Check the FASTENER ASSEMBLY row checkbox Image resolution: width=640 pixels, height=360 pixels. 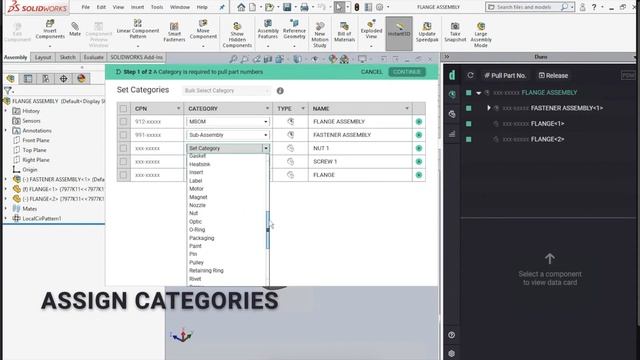tap(123, 135)
